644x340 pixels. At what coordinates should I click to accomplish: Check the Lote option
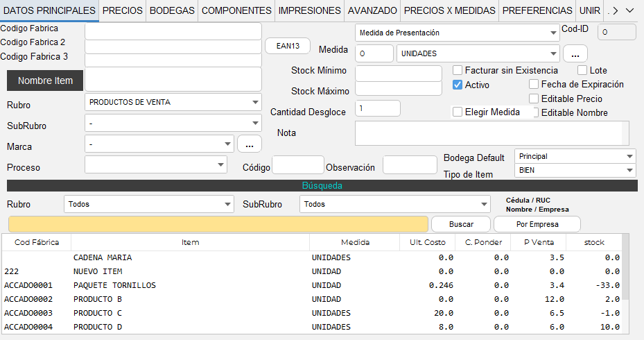coord(582,70)
